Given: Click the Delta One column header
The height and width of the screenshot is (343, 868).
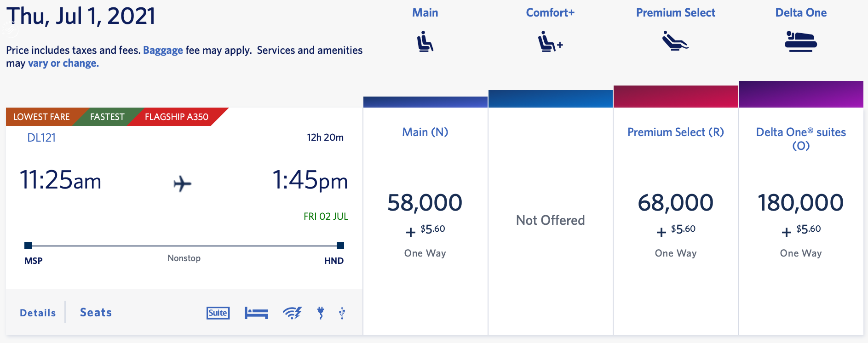Looking at the screenshot, I should click(x=801, y=12).
